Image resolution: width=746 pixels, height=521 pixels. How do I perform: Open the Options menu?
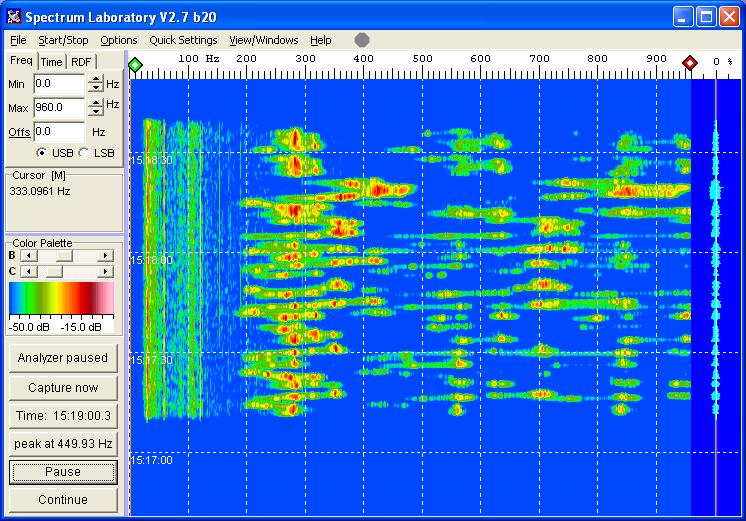(118, 40)
